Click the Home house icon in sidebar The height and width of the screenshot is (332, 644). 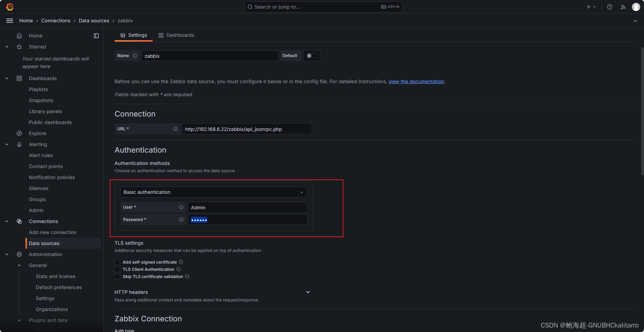point(19,36)
